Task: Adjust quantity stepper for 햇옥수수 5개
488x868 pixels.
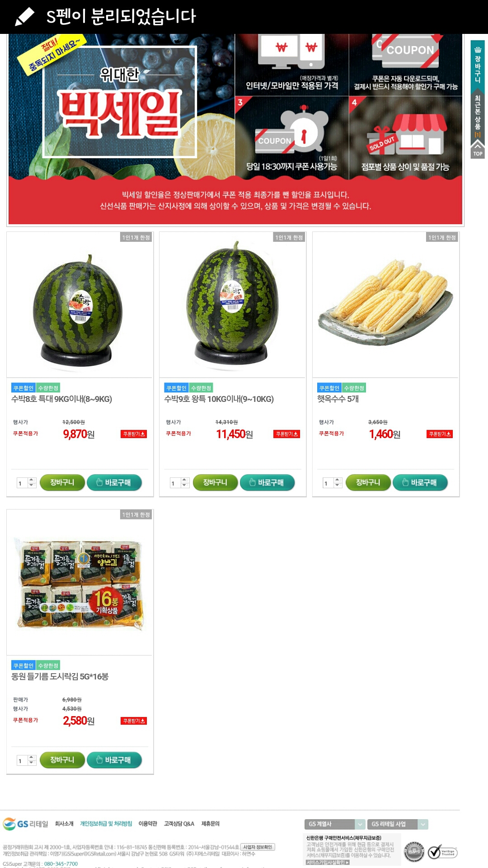Action: pyautogui.click(x=338, y=483)
